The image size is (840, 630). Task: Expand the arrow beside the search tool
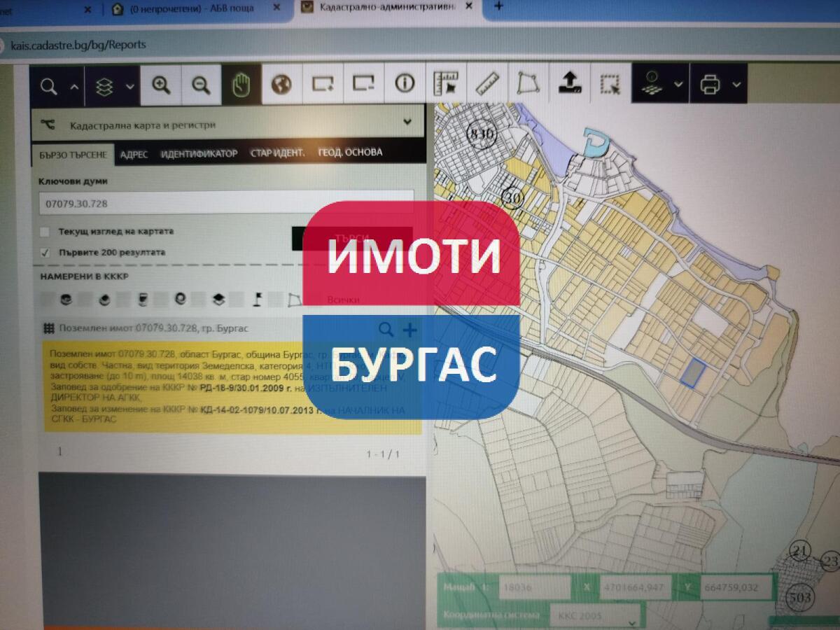click(x=74, y=86)
